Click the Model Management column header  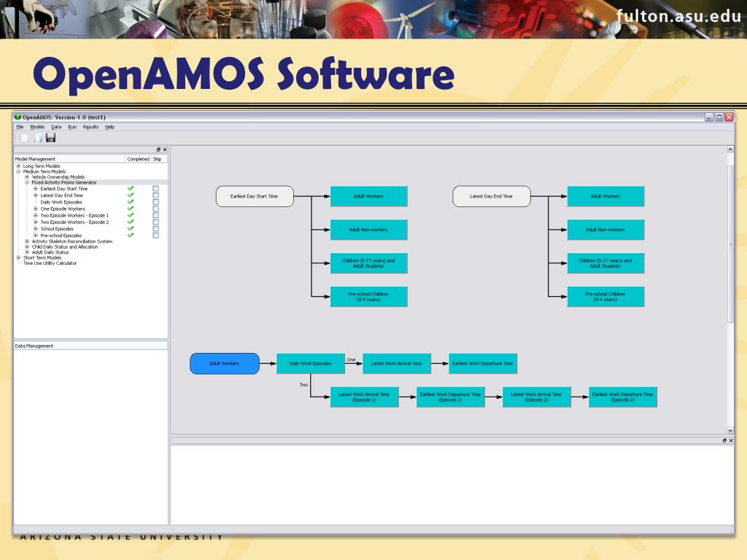click(x=69, y=159)
